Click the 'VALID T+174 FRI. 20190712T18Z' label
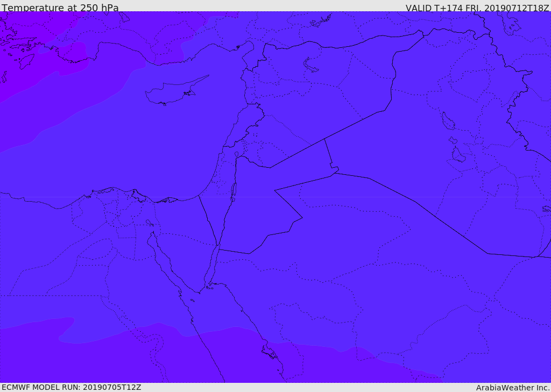 coord(477,8)
